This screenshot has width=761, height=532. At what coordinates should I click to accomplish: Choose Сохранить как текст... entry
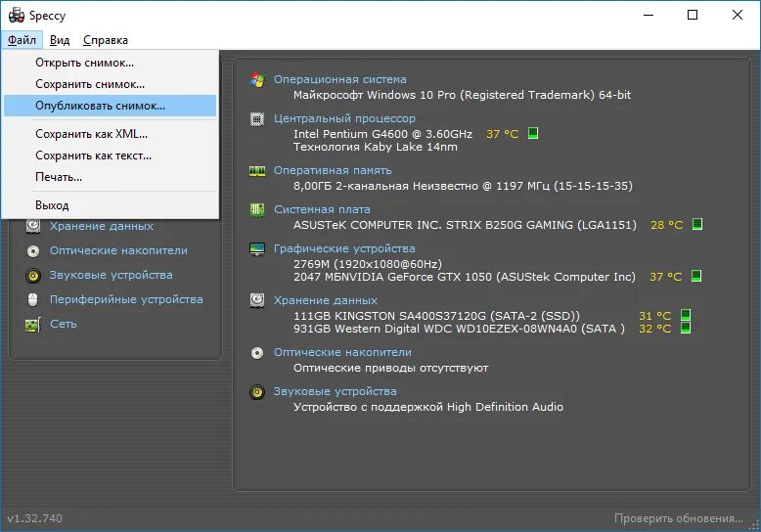point(110,155)
